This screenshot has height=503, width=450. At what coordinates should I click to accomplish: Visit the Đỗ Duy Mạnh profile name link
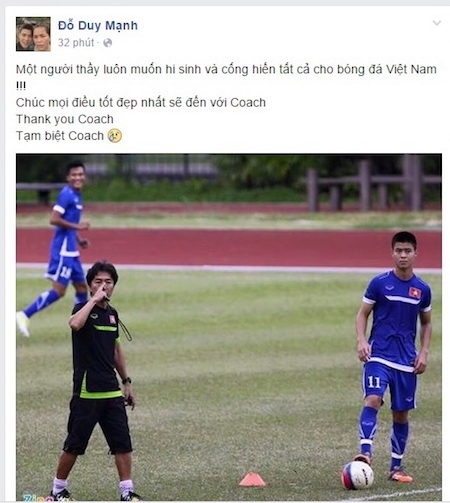(x=98, y=25)
